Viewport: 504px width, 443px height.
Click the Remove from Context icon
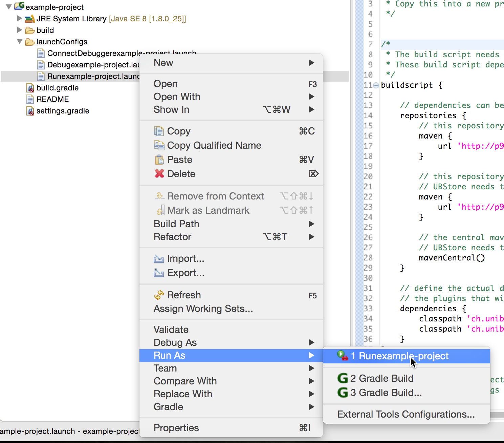(x=159, y=196)
